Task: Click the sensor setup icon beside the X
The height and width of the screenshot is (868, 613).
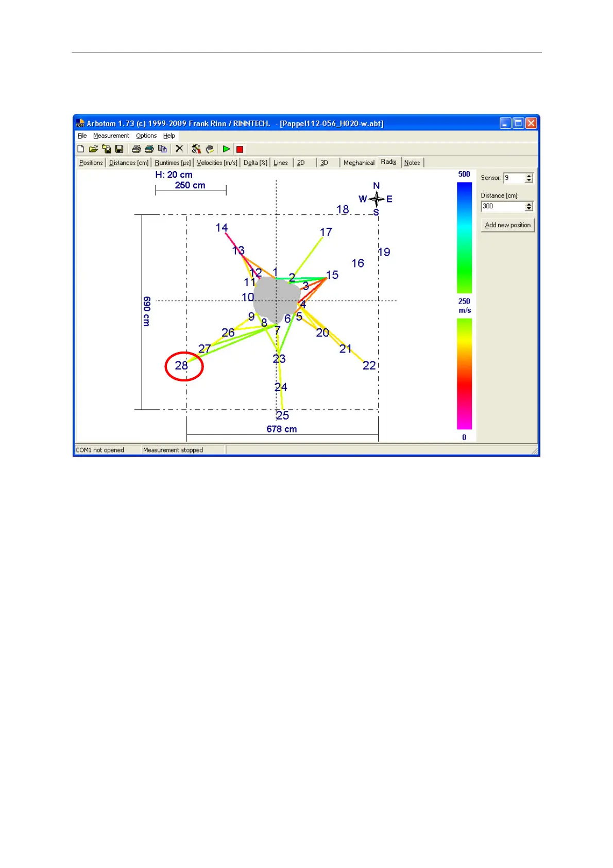Action: [196, 149]
